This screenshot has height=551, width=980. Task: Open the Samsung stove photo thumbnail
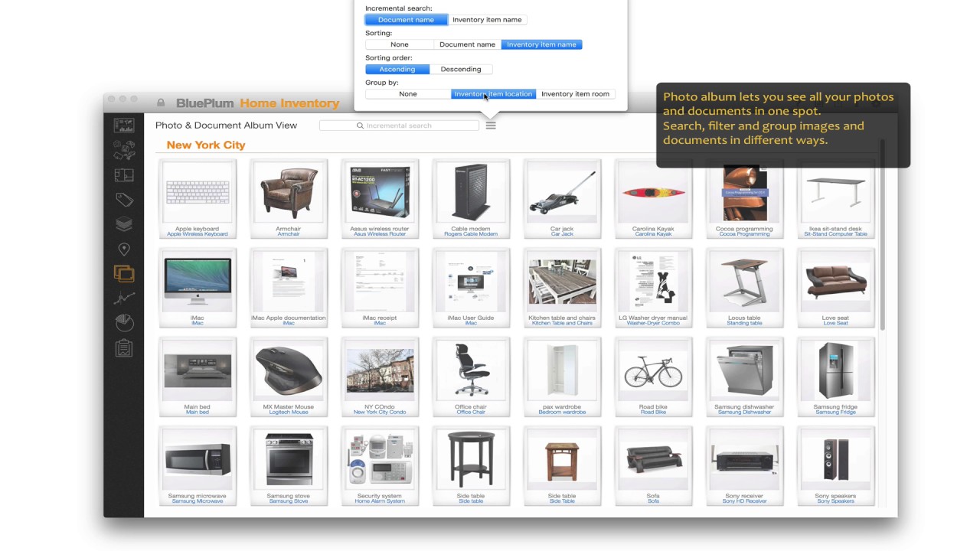(x=289, y=461)
